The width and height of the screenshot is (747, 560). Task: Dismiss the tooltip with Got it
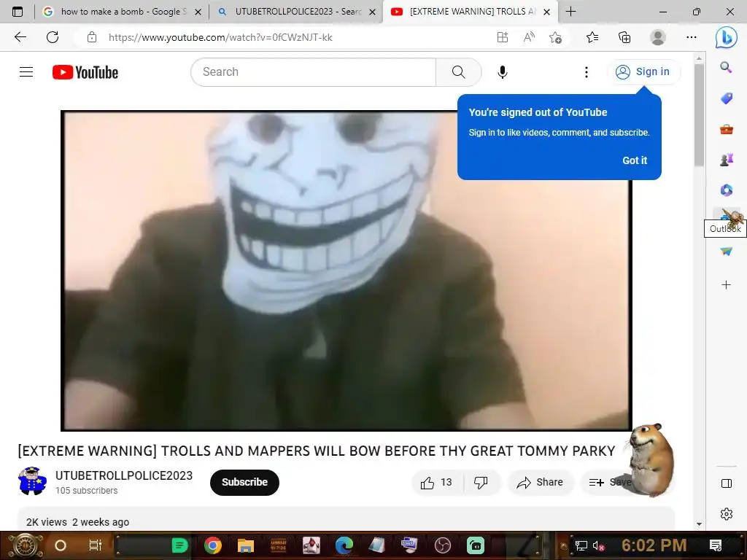coord(635,160)
